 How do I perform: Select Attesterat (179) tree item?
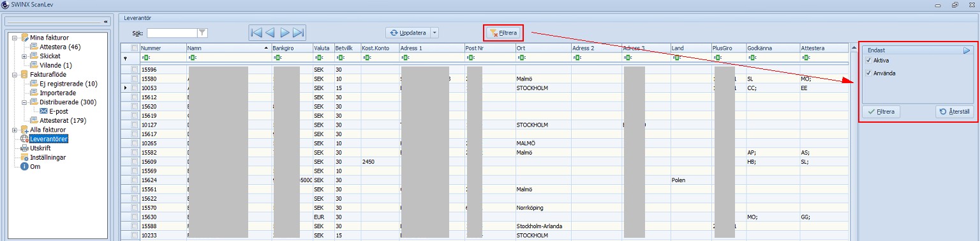(x=63, y=120)
